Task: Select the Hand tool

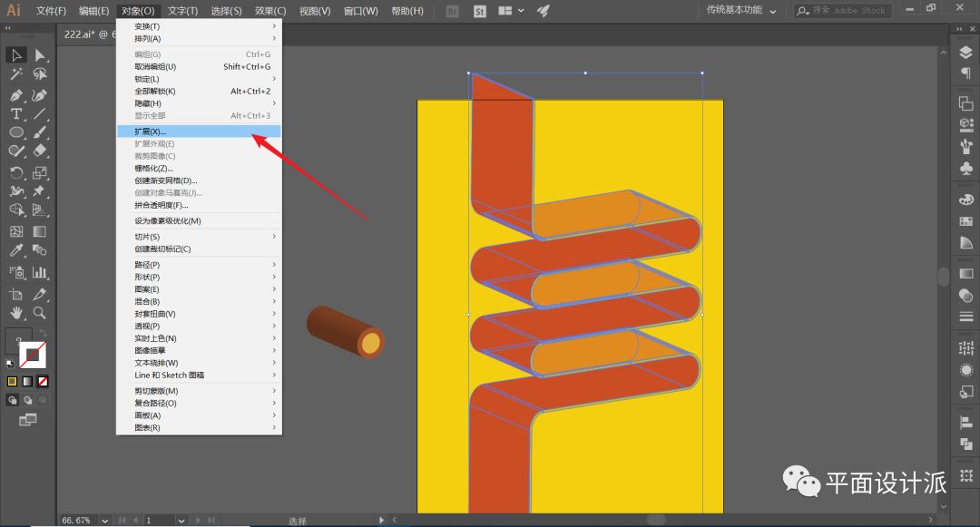Action: click(16, 313)
